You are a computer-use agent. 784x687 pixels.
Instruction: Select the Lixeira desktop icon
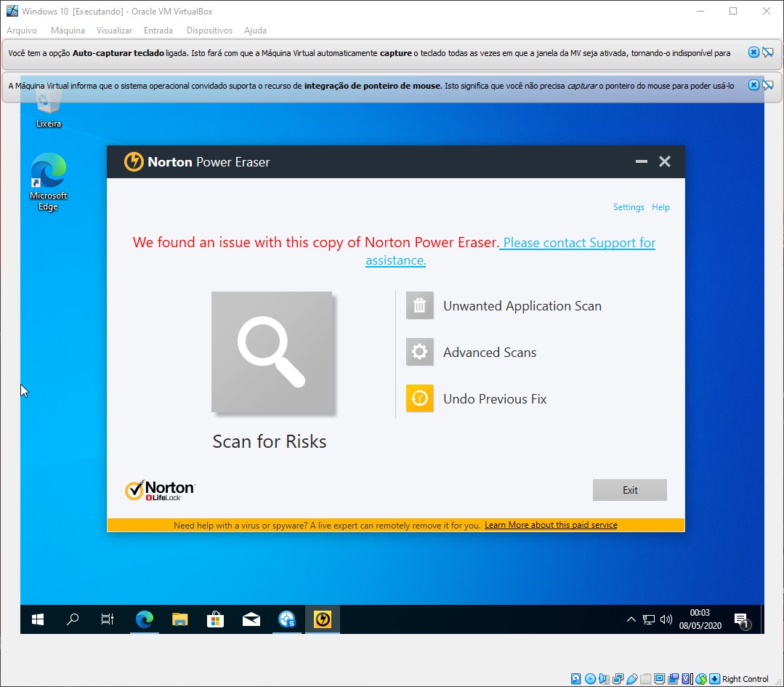point(49,109)
